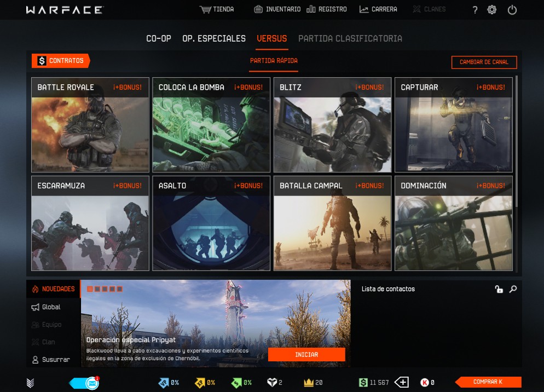The width and height of the screenshot is (544, 392).
Task: Open the PARTIDA CLASIFICATORIA tab
Action: [350, 38]
